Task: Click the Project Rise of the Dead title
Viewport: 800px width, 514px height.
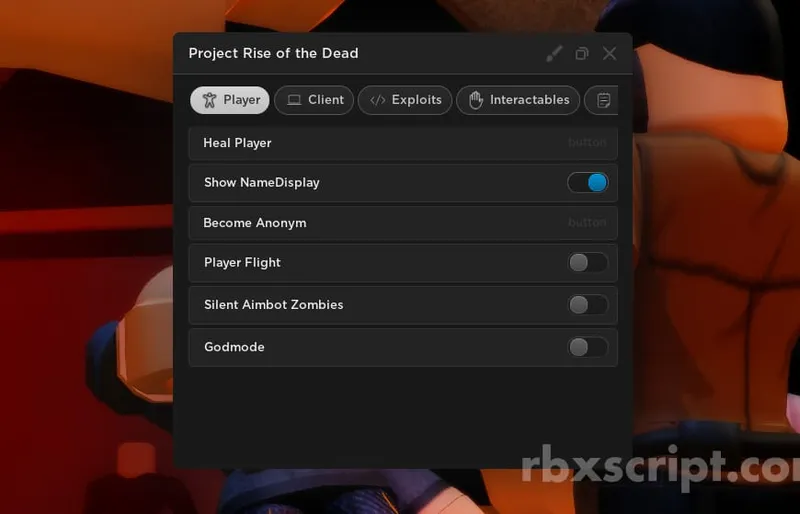Action: [x=273, y=54]
